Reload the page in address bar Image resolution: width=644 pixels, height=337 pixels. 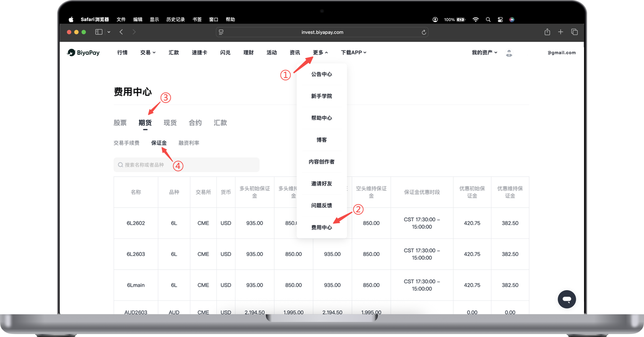coord(424,32)
